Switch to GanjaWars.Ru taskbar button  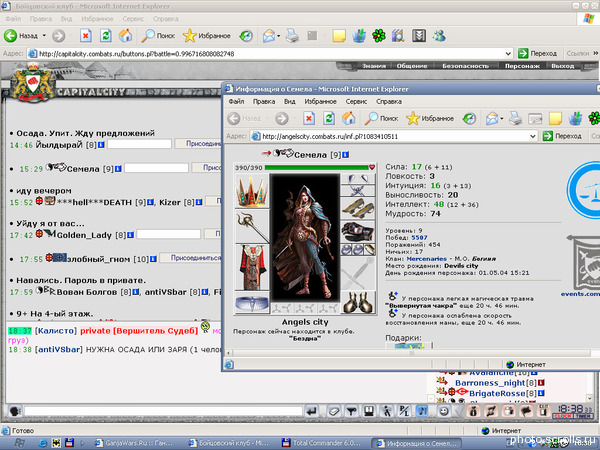134,443
